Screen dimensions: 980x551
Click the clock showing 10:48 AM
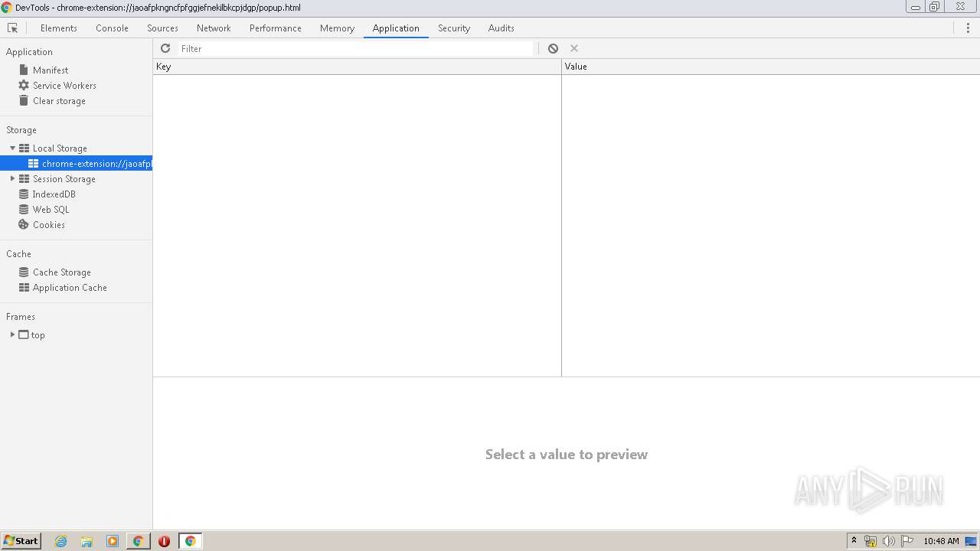pos(941,541)
